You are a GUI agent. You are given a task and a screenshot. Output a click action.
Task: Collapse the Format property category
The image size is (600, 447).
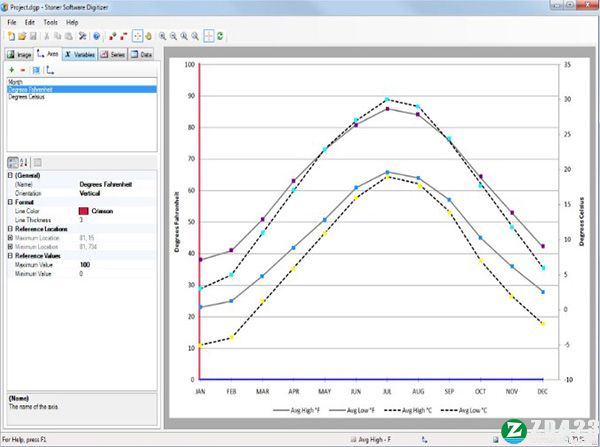[x=10, y=202]
